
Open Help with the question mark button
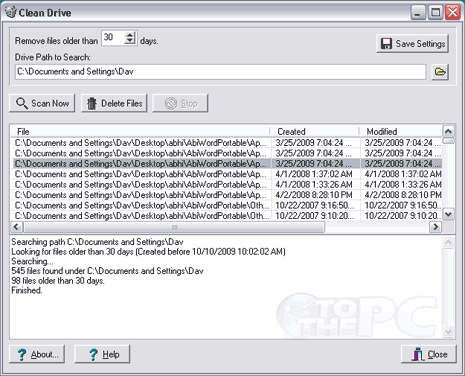point(102,354)
